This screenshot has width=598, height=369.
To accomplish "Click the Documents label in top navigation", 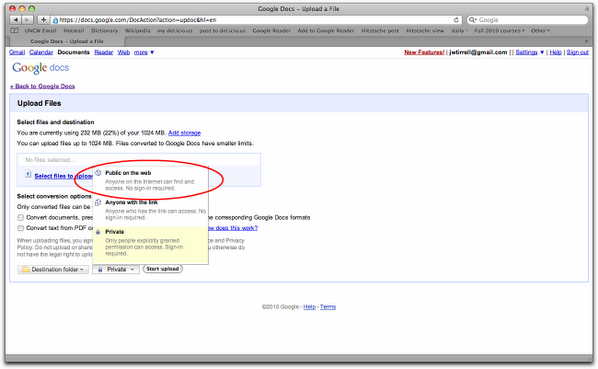I will pyautogui.click(x=73, y=52).
